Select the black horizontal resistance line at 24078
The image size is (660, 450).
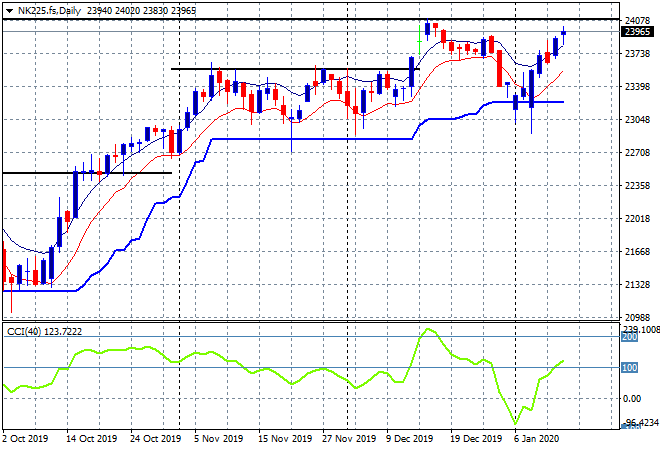[311, 19]
